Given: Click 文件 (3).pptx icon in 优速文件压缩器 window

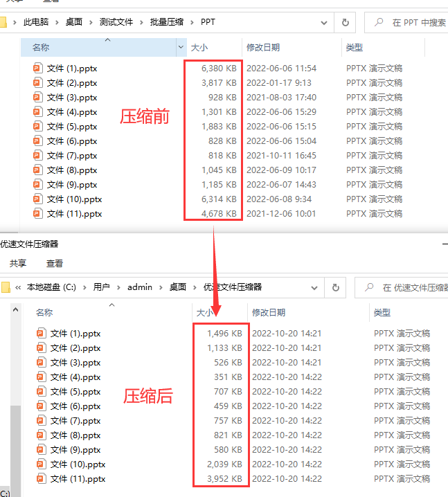Looking at the screenshot, I should (42, 362).
